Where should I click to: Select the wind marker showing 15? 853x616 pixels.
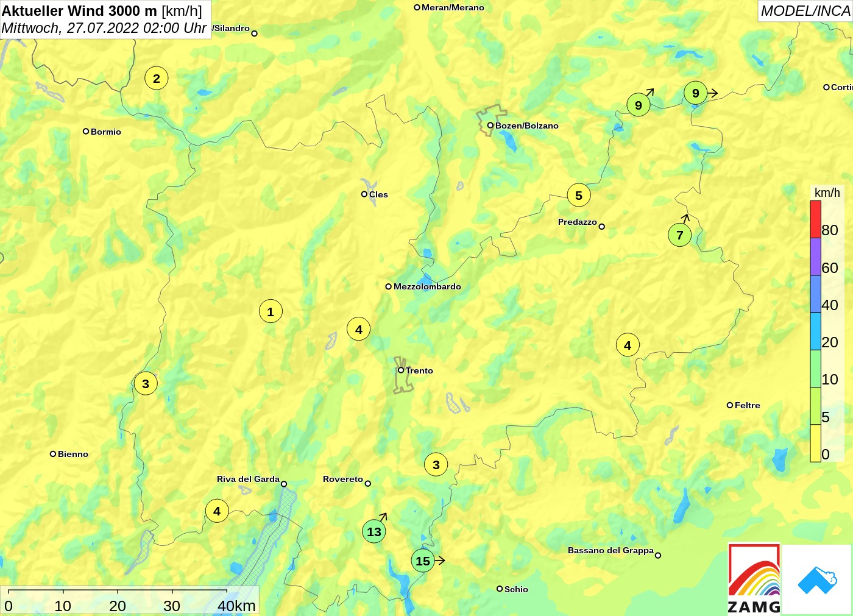(x=423, y=561)
